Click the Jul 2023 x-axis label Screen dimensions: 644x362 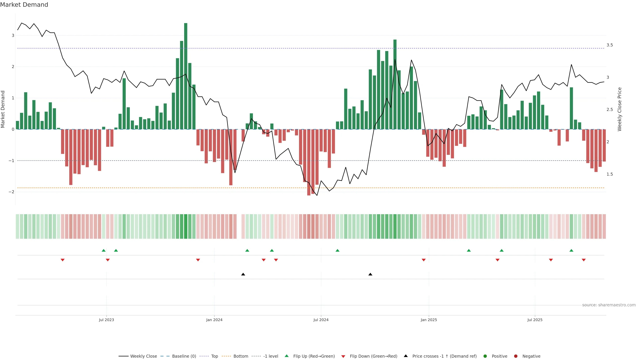[106, 320]
